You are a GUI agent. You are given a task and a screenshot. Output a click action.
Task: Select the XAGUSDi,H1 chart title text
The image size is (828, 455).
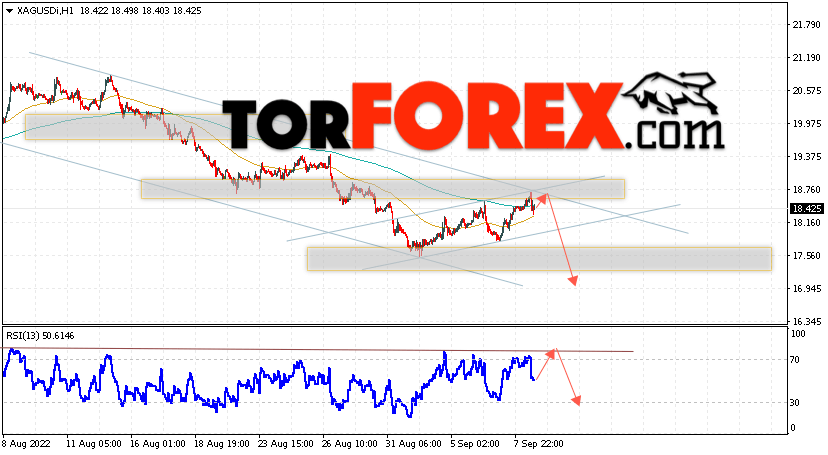(x=45, y=11)
